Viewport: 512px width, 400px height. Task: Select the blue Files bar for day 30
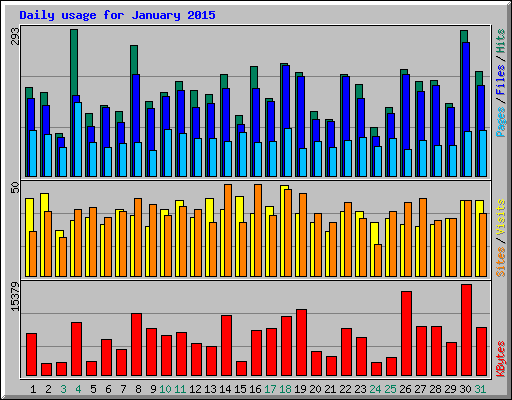(x=466, y=87)
